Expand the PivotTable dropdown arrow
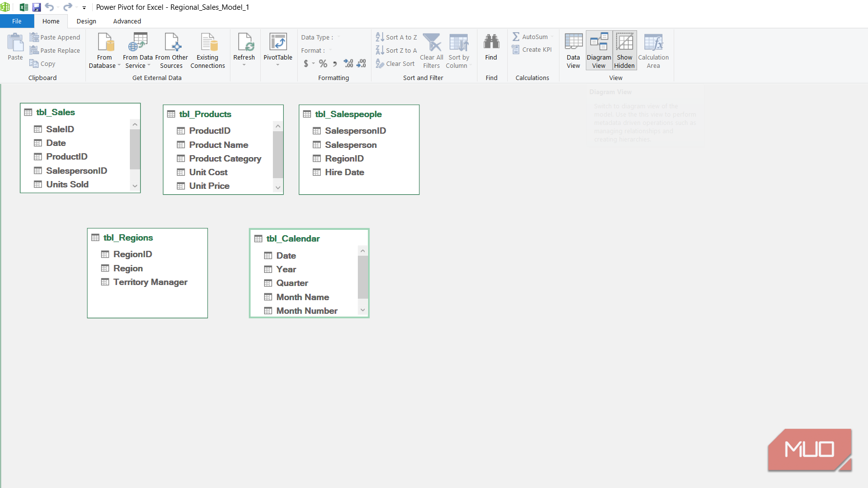Image resolution: width=868 pixels, height=488 pixels. point(278,65)
